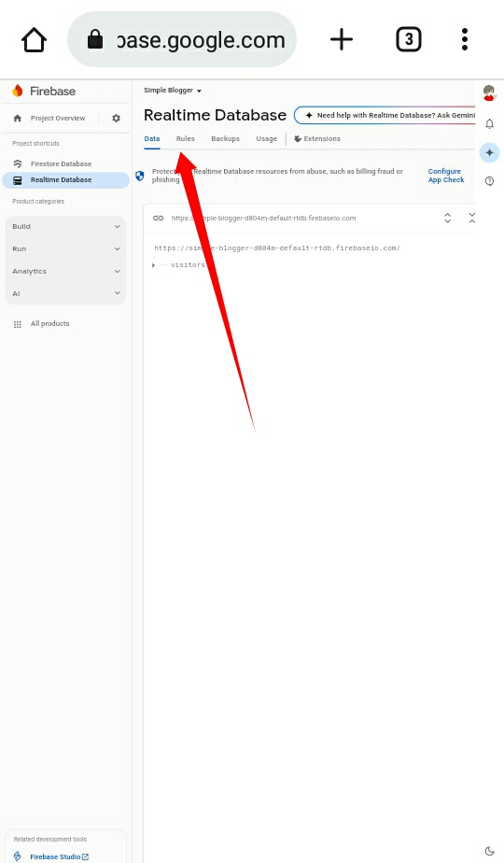Open the Usage tab
Screen dimensions: 504x863
pyautogui.click(x=266, y=138)
